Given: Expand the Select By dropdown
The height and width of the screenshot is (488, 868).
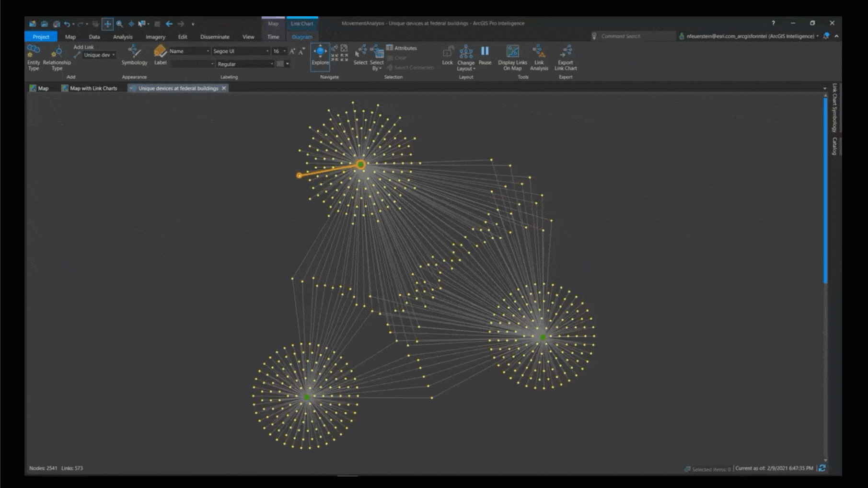Looking at the screenshot, I should 377,60.
